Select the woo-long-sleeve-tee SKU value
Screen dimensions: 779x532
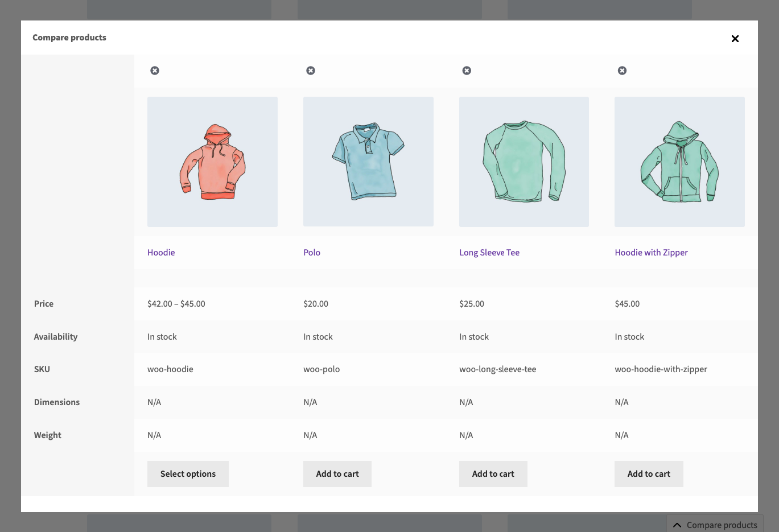tap(498, 369)
